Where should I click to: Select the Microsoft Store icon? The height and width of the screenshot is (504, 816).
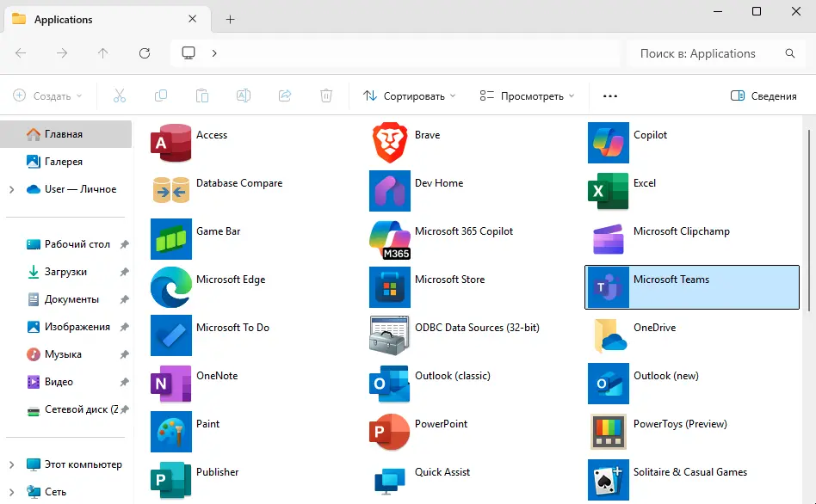tap(390, 287)
